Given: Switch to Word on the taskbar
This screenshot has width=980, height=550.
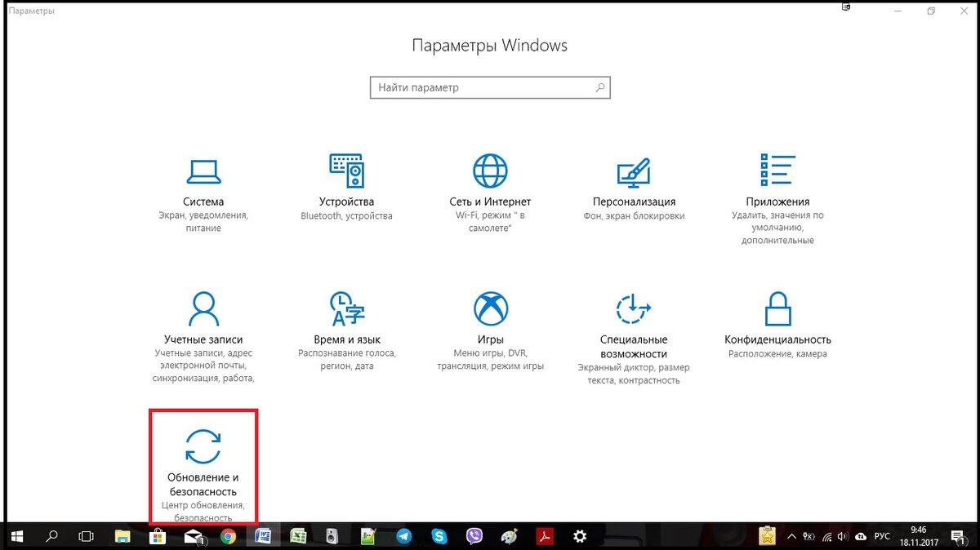Looking at the screenshot, I should 264,536.
